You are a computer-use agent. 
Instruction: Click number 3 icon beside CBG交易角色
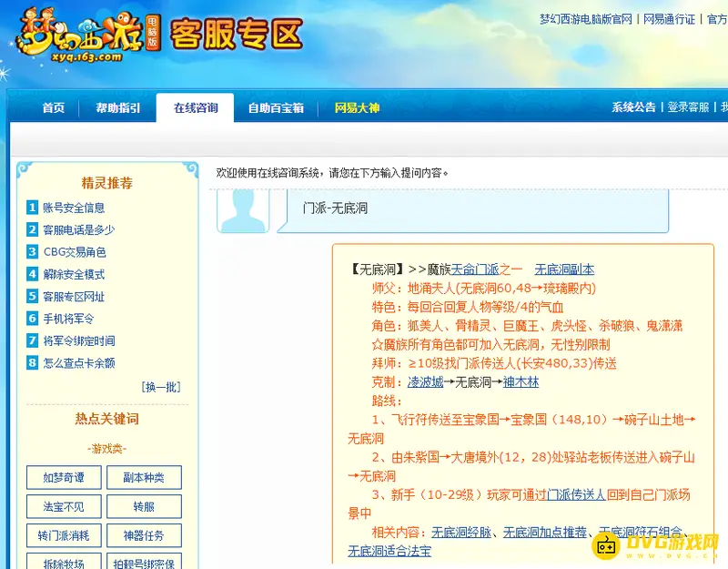[32, 252]
